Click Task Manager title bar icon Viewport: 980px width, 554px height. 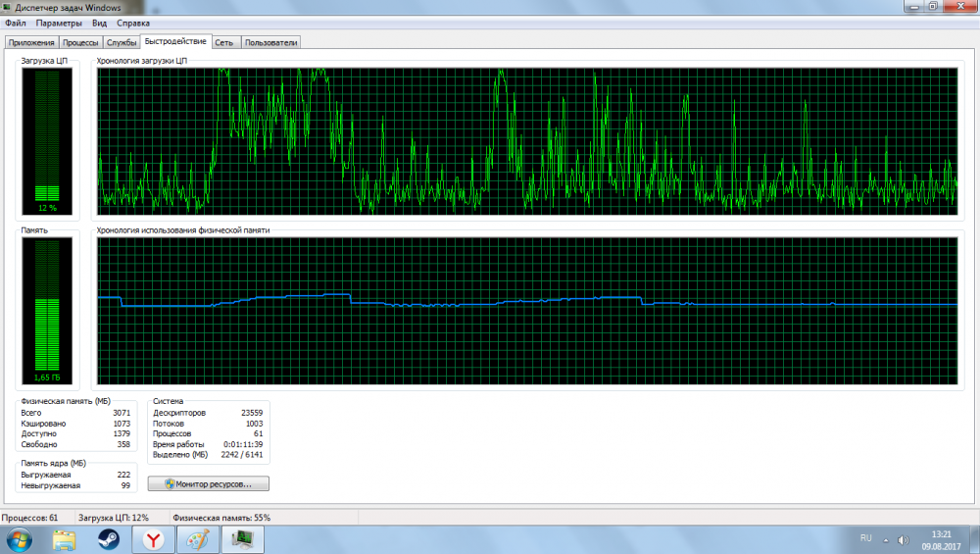8,7
